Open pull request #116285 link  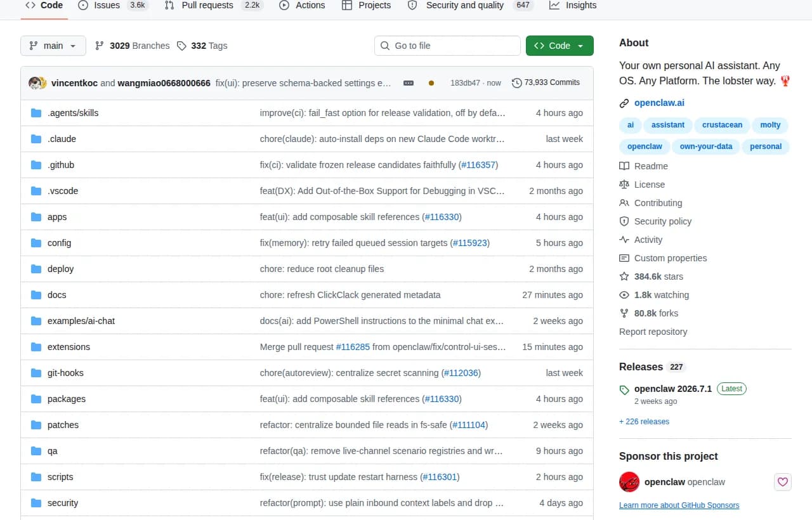coord(353,347)
